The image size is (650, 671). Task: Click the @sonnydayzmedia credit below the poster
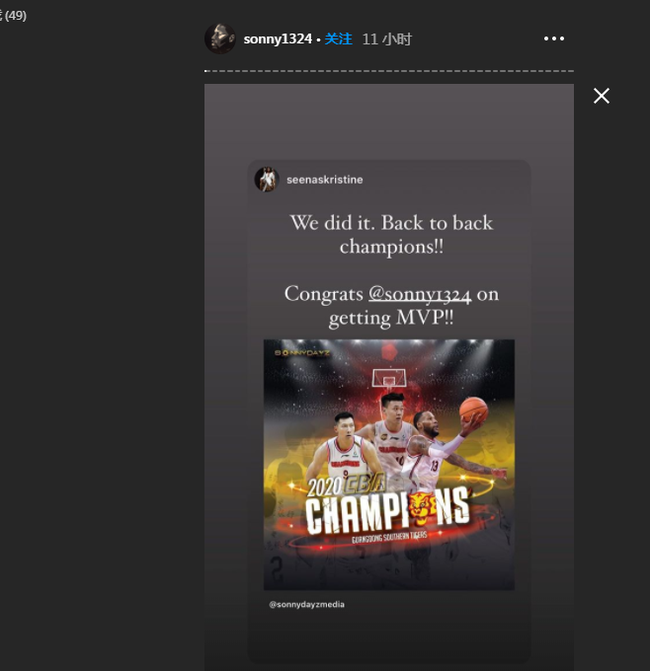point(306,604)
